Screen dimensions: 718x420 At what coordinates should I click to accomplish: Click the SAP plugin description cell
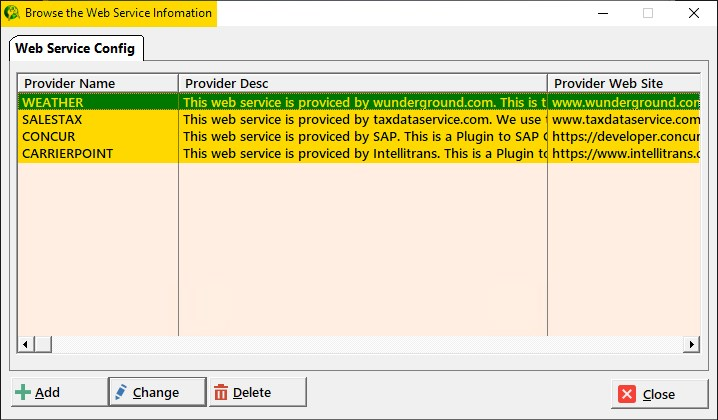click(363, 136)
